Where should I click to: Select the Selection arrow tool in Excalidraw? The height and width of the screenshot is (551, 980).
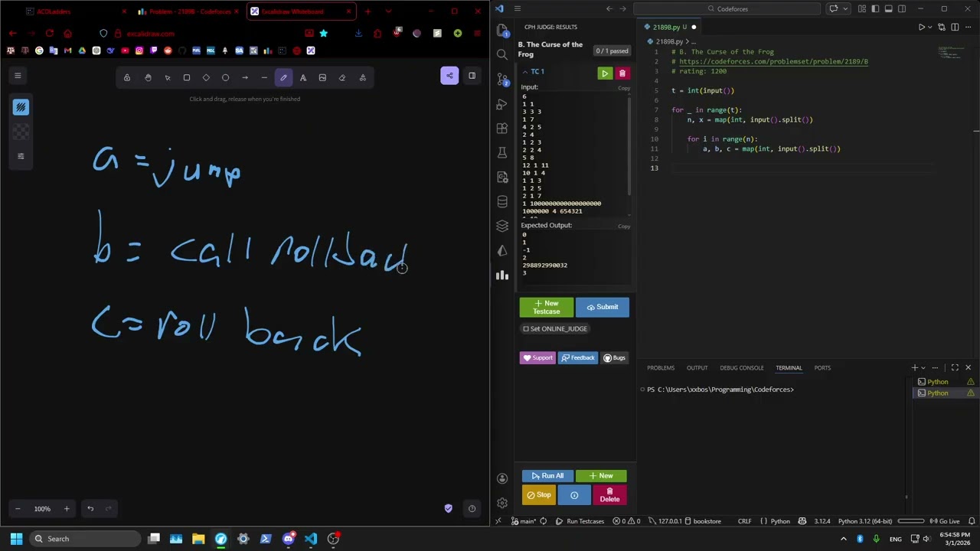coord(167,77)
